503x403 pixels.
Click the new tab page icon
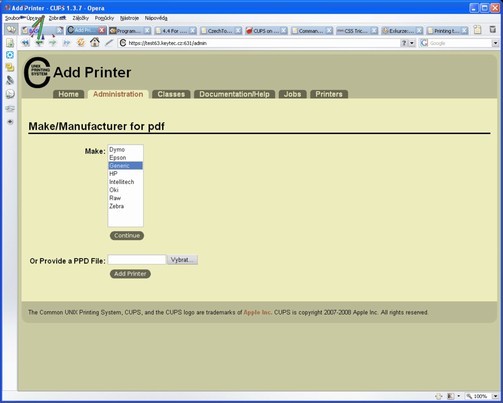(477, 30)
